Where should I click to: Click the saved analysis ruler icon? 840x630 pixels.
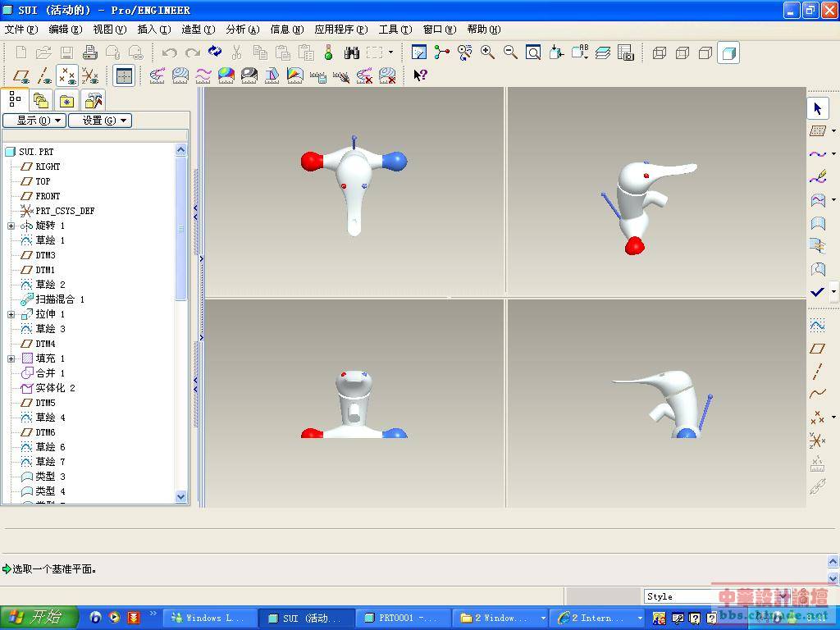[318, 75]
